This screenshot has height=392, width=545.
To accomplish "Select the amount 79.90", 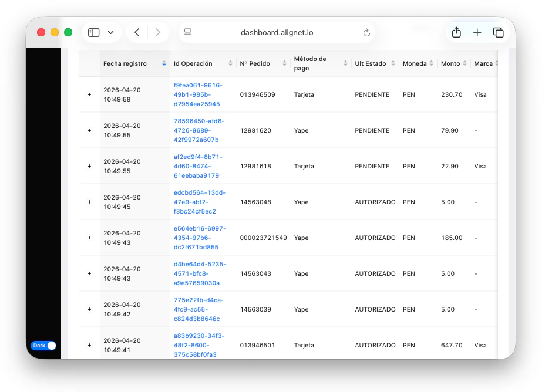I will click(x=450, y=130).
